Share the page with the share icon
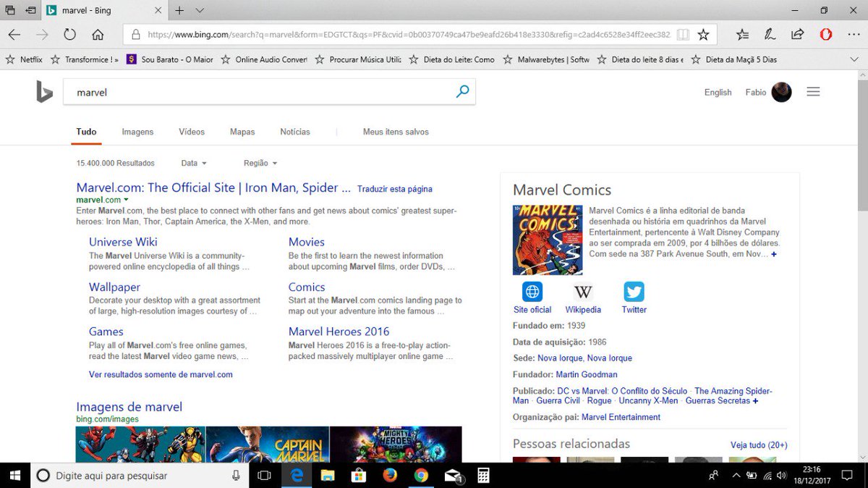868x488 pixels. point(798,34)
